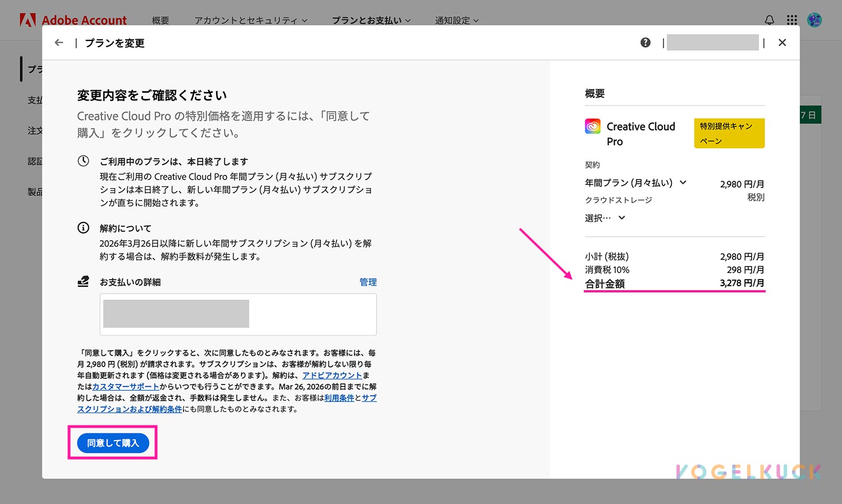Expand the プランとお支払い navigation dropdown

(x=370, y=20)
